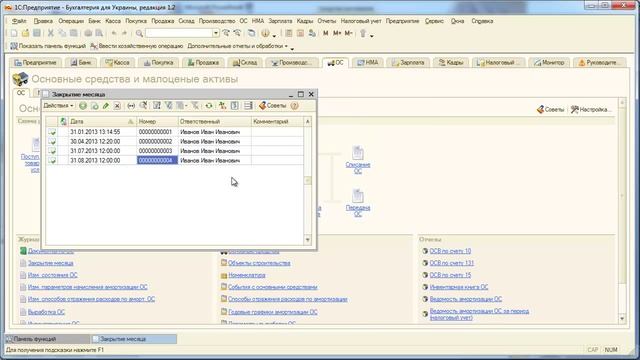Select the row dated 31.07.2013 12:00:00
Viewport: 640px width, 360px height.
(x=174, y=151)
